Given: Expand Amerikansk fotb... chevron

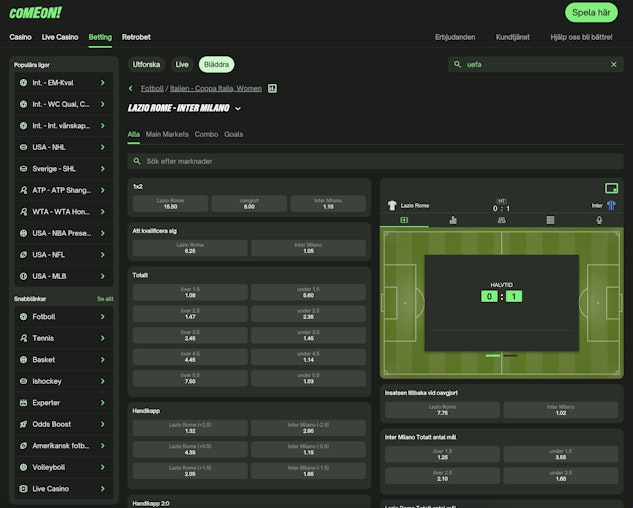Looking at the screenshot, I should click(103, 446).
